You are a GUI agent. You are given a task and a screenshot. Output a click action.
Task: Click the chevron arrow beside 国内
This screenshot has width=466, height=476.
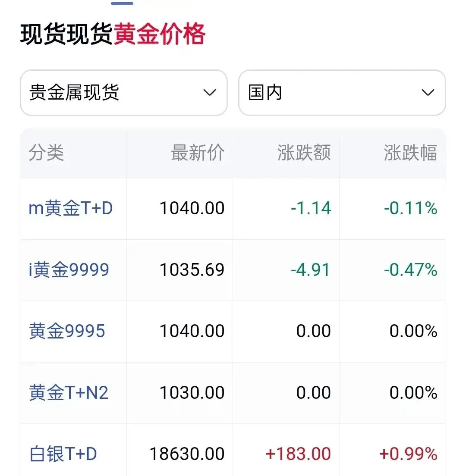(x=428, y=92)
